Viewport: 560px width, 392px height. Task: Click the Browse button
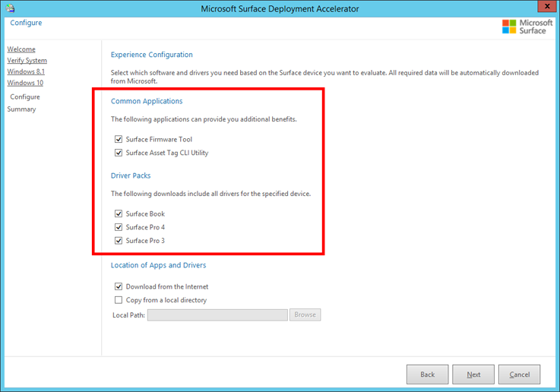click(305, 315)
